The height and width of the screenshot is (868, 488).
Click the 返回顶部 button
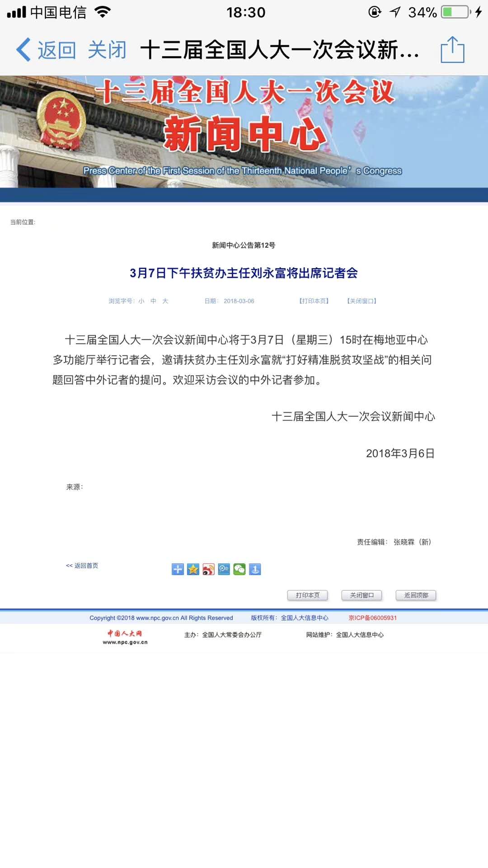point(416,595)
